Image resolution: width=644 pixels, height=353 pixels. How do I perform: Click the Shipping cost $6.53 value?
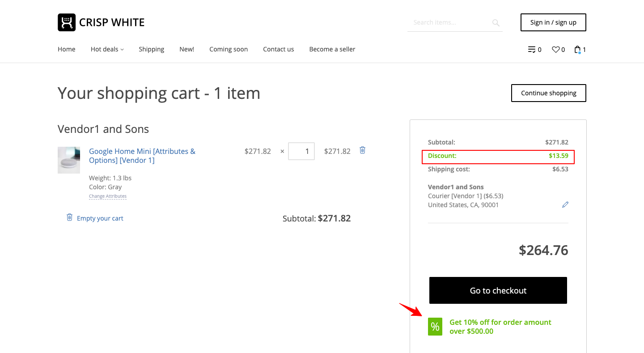pos(560,169)
